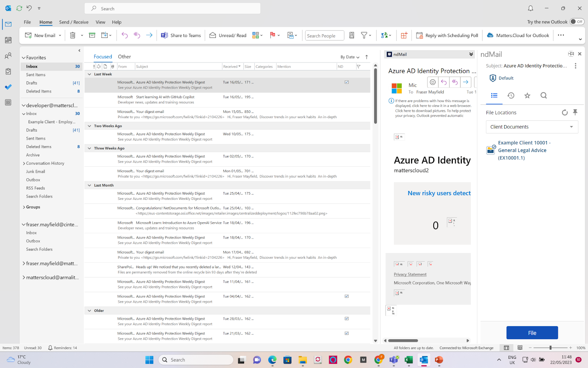
Task: Click the Delete trash icon
Action: click(x=73, y=35)
